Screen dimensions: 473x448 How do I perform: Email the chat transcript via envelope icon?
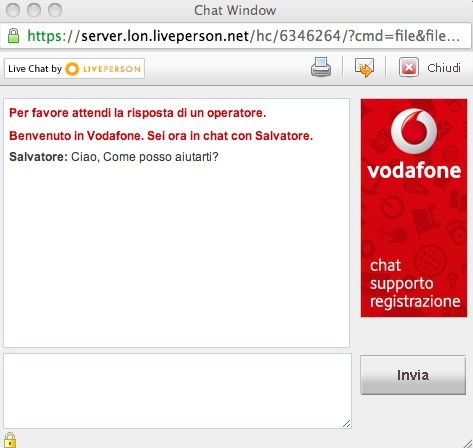click(x=364, y=68)
